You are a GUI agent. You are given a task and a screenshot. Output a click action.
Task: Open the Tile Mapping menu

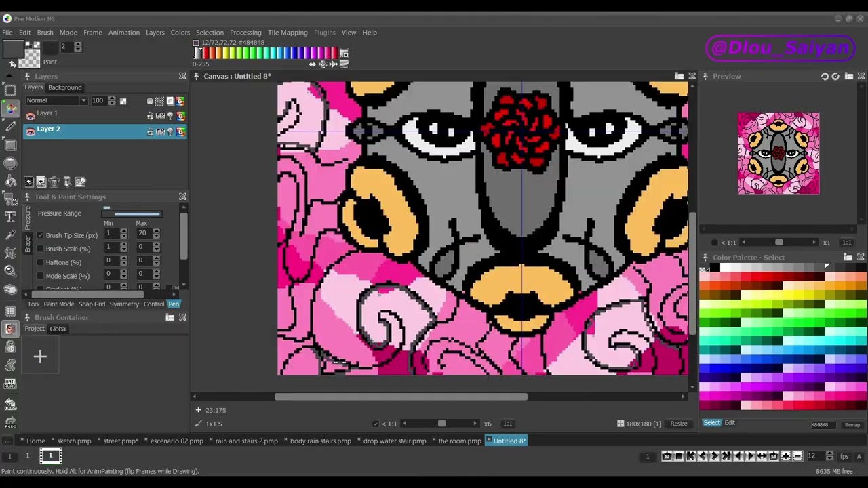pos(288,33)
